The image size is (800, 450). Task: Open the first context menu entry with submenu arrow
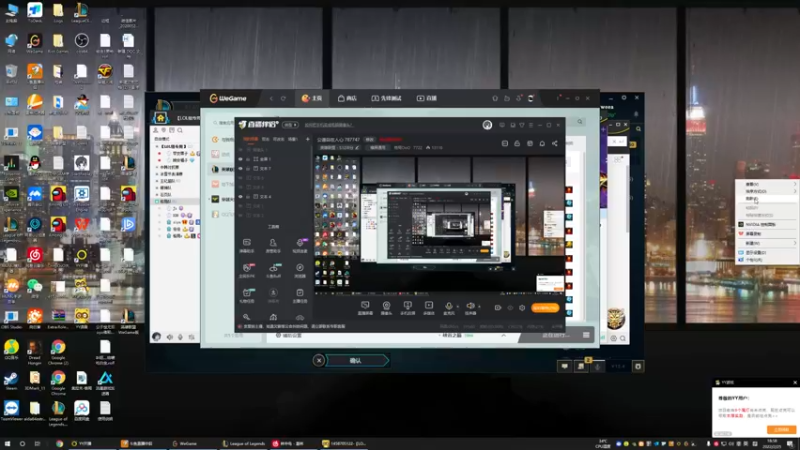[x=767, y=184]
